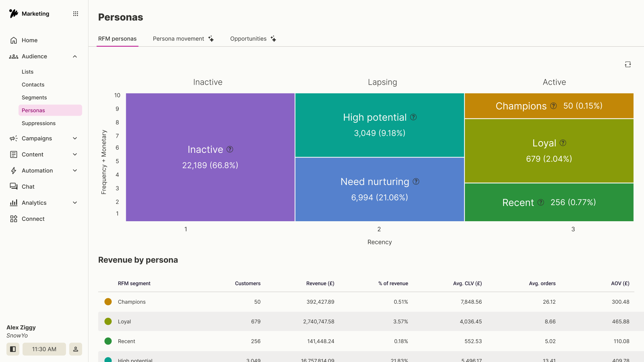The width and height of the screenshot is (644, 362).
Task: Expand the Analytics section chevron
Action: tap(75, 203)
